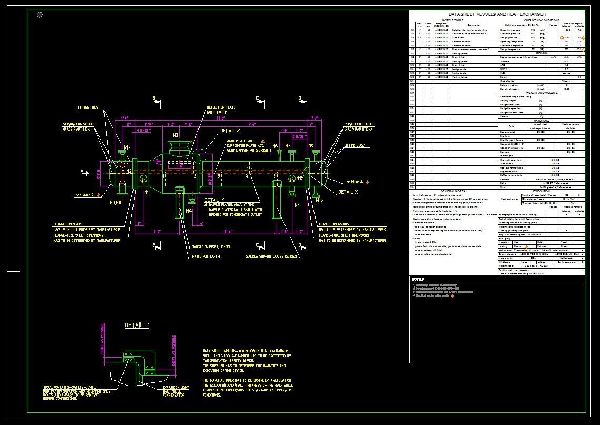Click the section cut marker above vessel's left side
600x425 pixels.
click(x=156, y=101)
